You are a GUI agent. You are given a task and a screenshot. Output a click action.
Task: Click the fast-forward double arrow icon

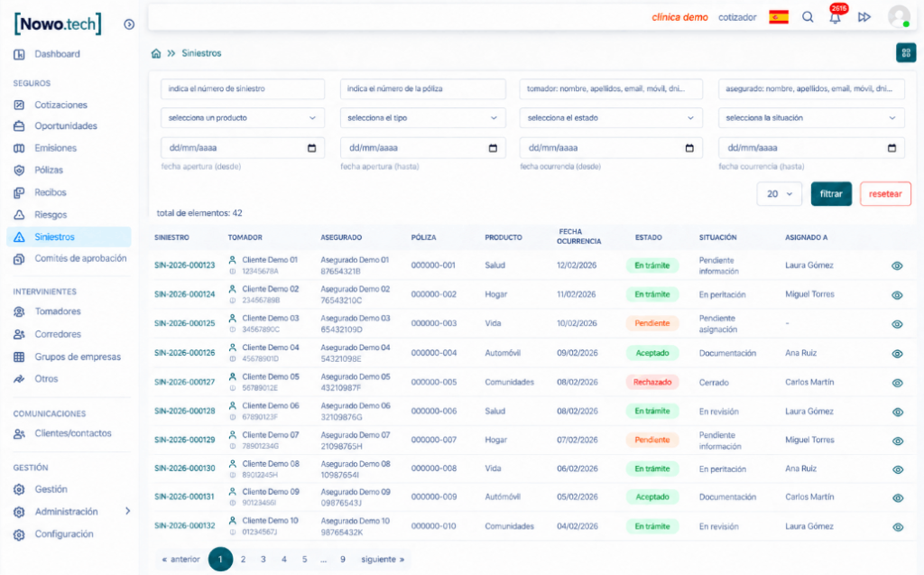[x=864, y=17]
